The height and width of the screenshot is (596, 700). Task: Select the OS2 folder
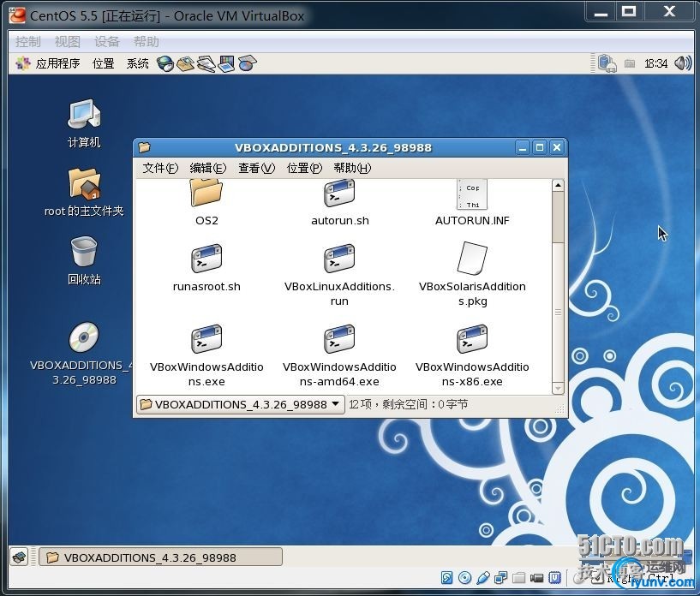[x=206, y=203]
